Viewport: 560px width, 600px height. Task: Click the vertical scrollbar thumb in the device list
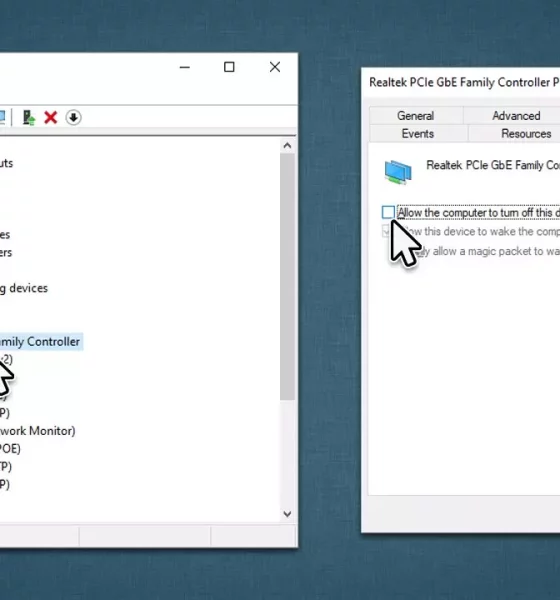[287, 277]
